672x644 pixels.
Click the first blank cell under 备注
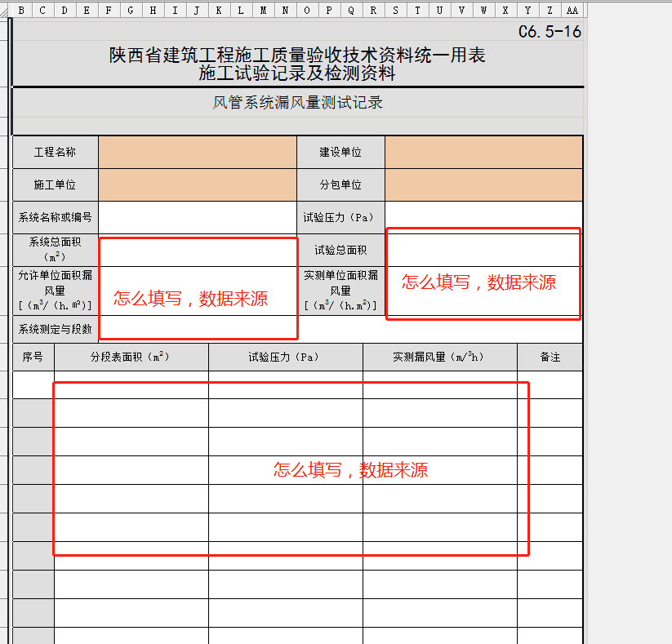point(550,384)
